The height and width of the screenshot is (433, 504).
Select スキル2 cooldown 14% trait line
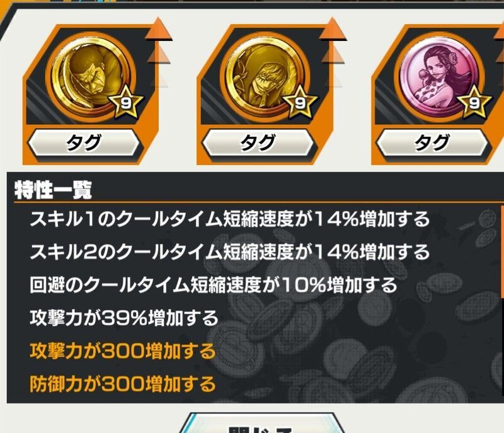pyautogui.click(x=229, y=251)
